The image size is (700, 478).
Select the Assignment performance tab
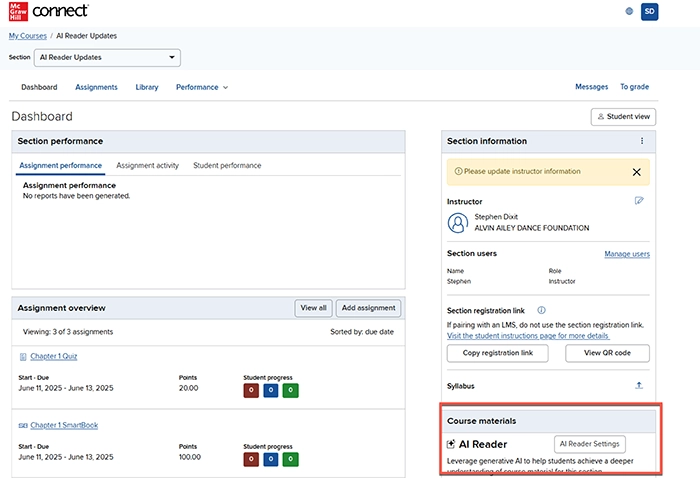[x=61, y=166]
